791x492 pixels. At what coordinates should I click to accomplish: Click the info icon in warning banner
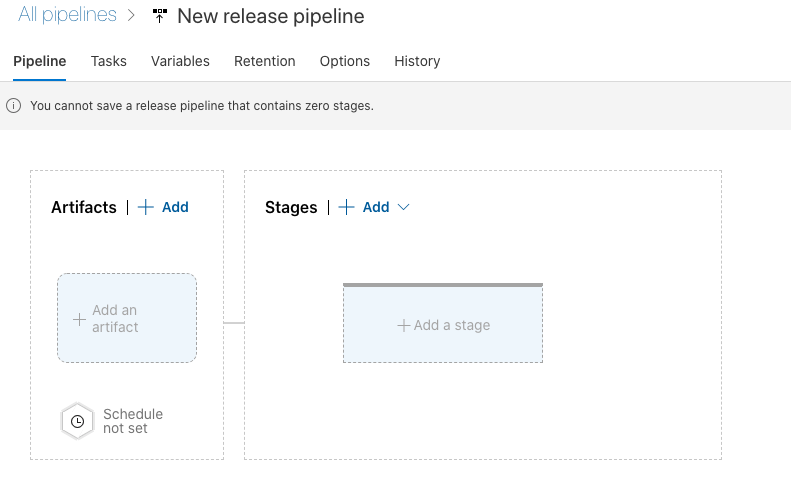coord(14,105)
